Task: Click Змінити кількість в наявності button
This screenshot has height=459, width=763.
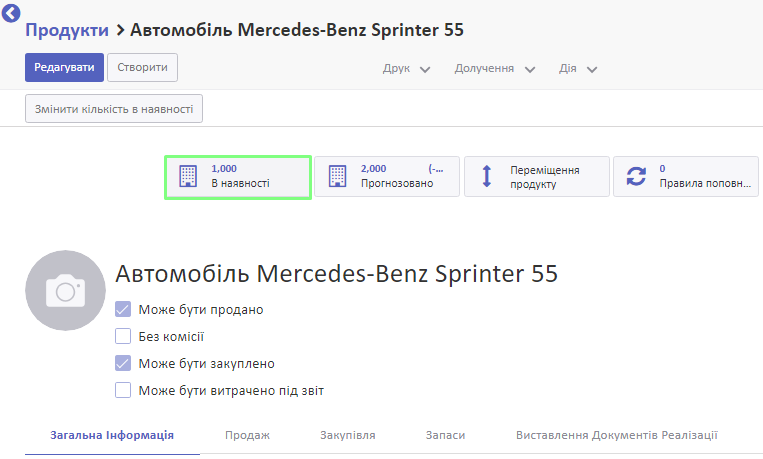Action: (x=114, y=109)
